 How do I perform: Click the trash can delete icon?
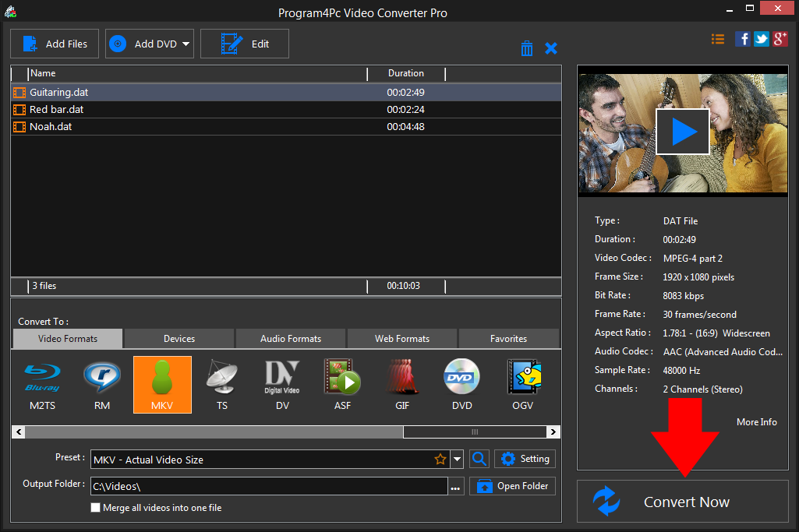coord(527,48)
